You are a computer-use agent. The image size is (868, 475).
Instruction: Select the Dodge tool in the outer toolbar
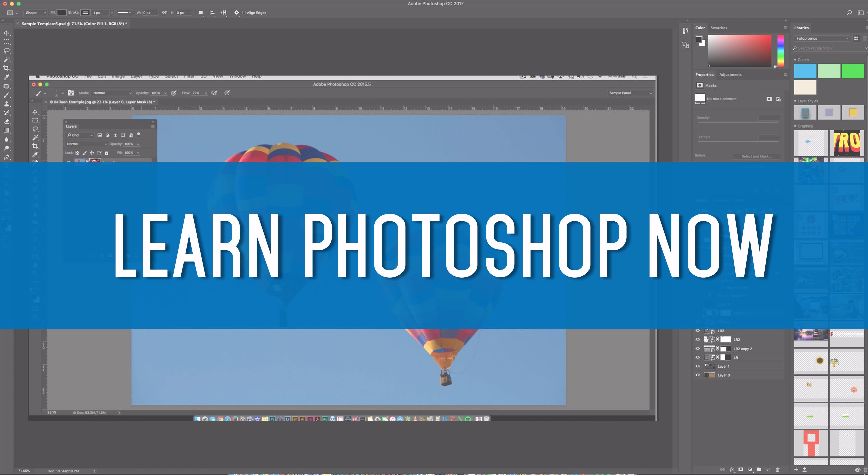pos(6,148)
